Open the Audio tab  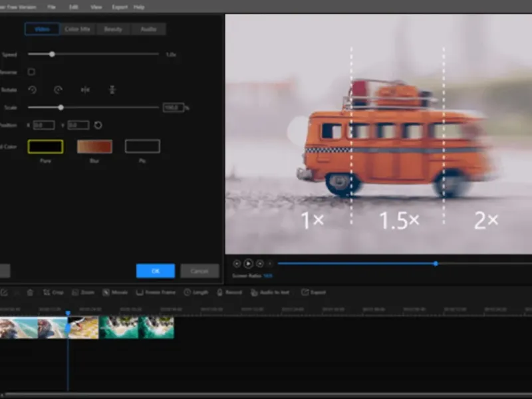(148, 29)
